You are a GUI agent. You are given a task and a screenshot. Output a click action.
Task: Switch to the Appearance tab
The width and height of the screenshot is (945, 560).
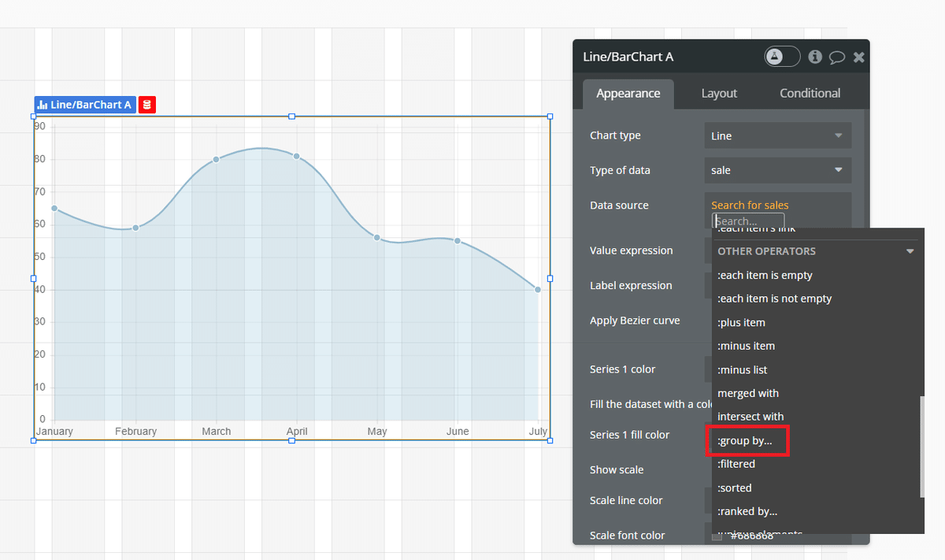click(x=628, y=93)
